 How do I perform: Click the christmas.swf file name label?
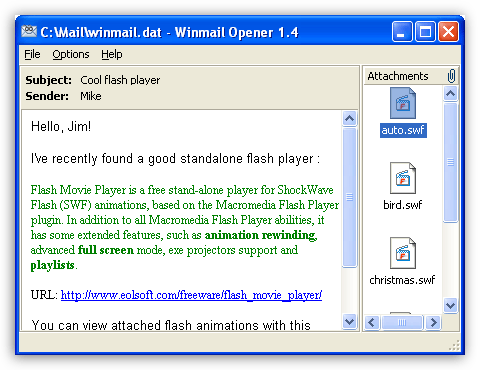click(x=402, y=280)
